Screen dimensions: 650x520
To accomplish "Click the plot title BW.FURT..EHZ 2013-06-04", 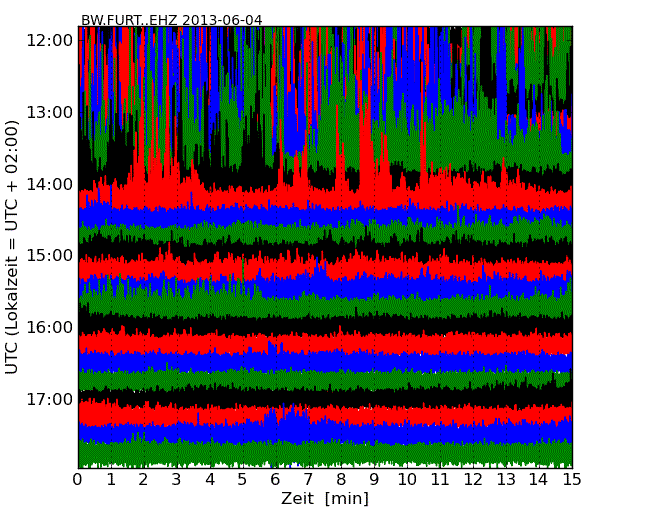I will (x=171, y=20).
